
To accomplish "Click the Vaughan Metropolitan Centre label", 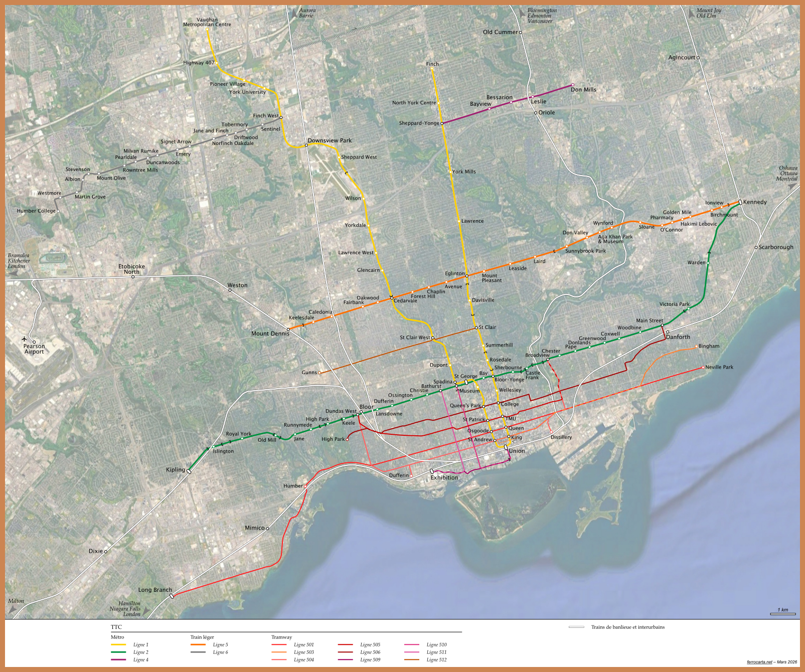I will click(207, 22).
